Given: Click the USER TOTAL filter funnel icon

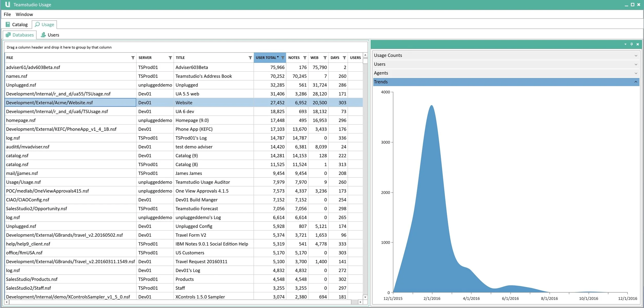Looking at the screenshot, I should point(283,58).
